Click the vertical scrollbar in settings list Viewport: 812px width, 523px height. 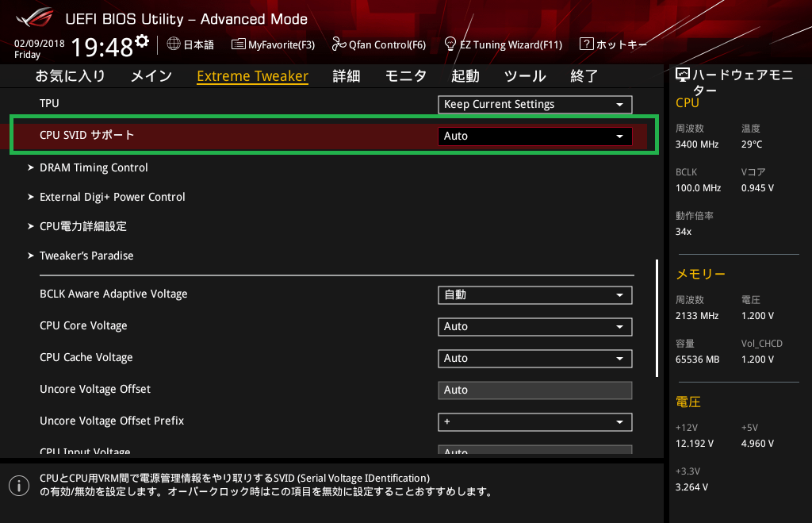tap(657, 317)
